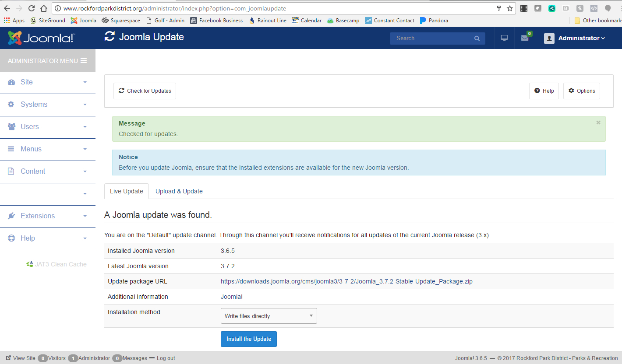Click the header Search field
The height and width of the screenshot is (364, 622).
(438, 38)
